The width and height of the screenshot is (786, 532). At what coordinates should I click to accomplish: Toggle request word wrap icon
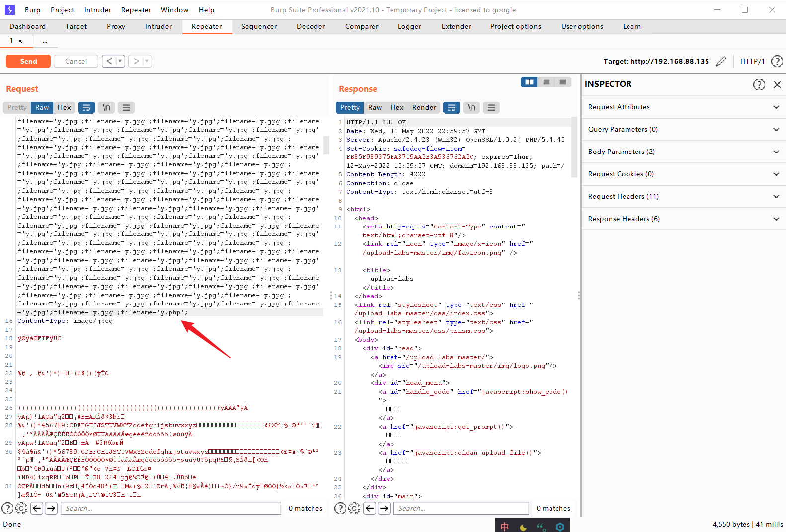click(x=86, y=107)
